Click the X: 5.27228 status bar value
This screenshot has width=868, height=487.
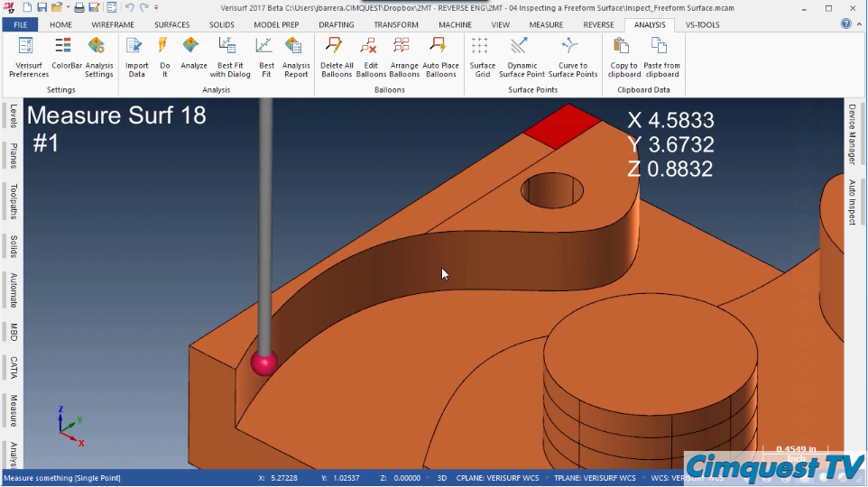(x=278, y=478)
